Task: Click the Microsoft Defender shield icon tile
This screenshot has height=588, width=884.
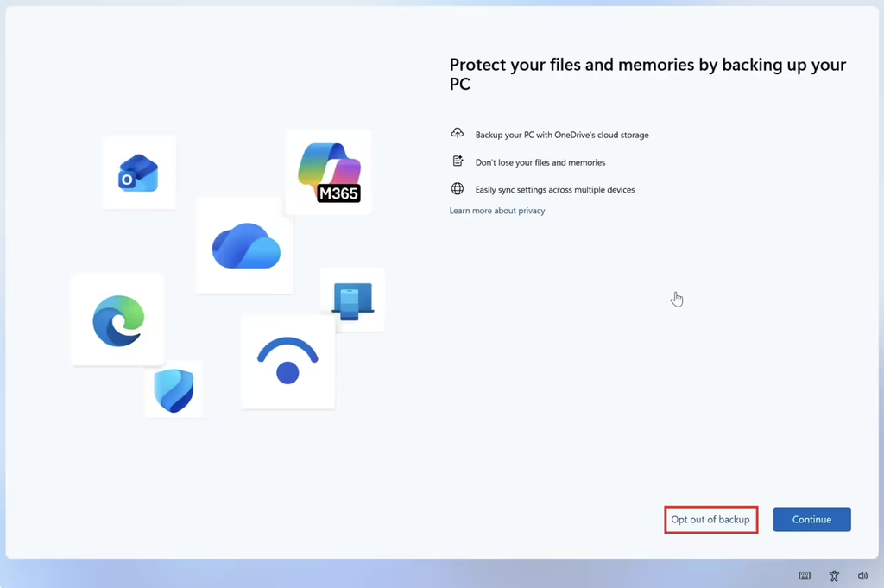Action: point(174,389)
